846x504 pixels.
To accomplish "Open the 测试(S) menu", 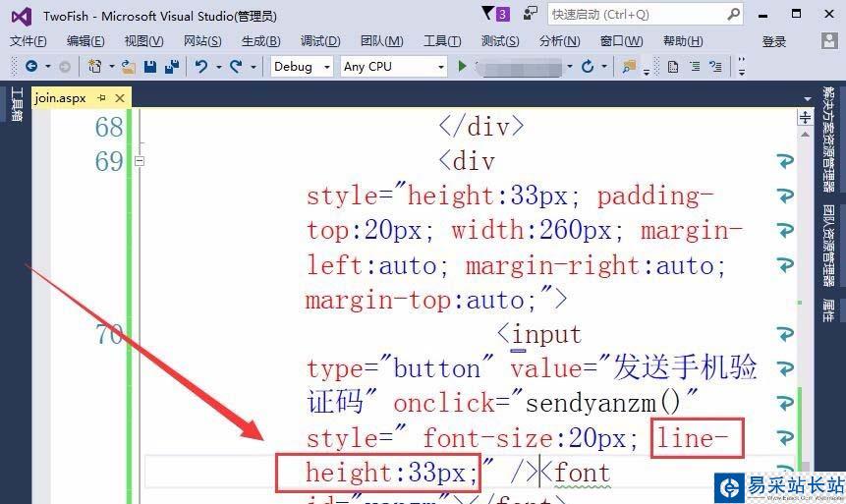I will tap(500, 41).
